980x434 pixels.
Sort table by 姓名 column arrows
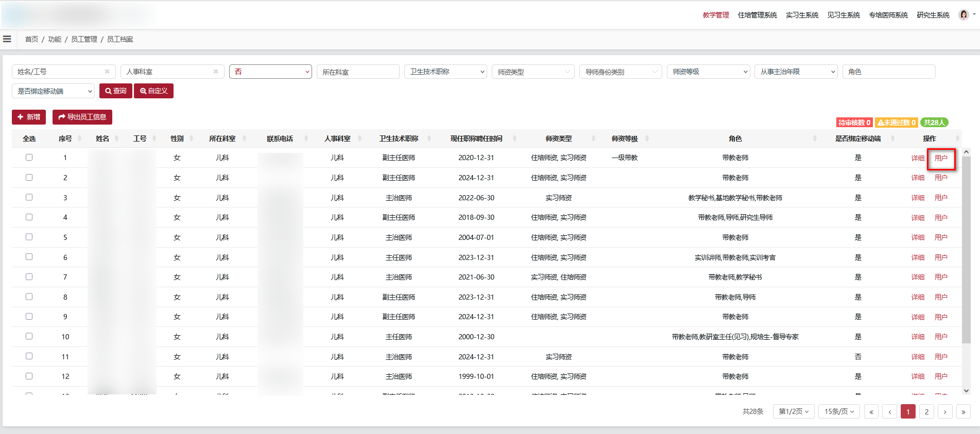pos(117,138)
